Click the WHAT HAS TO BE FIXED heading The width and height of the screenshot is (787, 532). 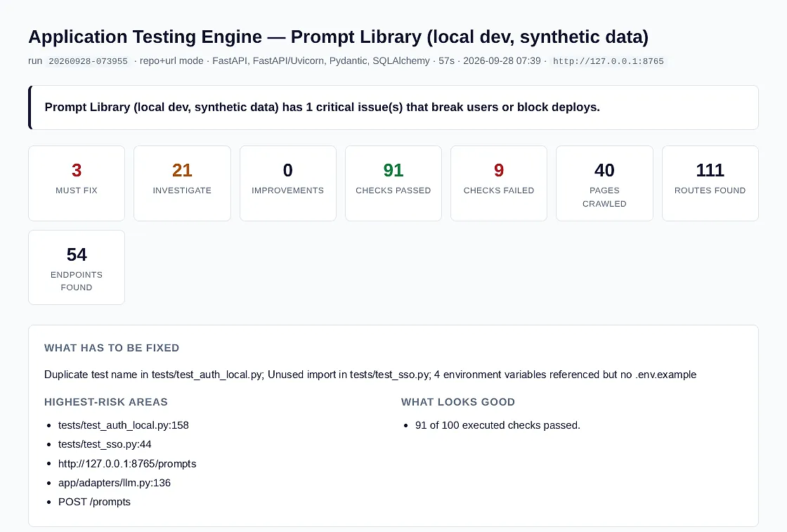pos(112,348)
